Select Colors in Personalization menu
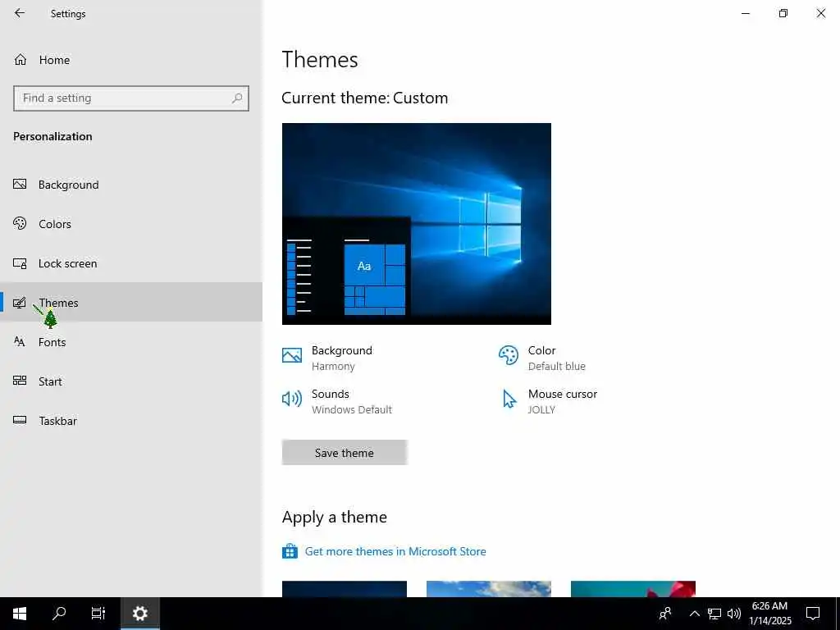 coord(131,224)
